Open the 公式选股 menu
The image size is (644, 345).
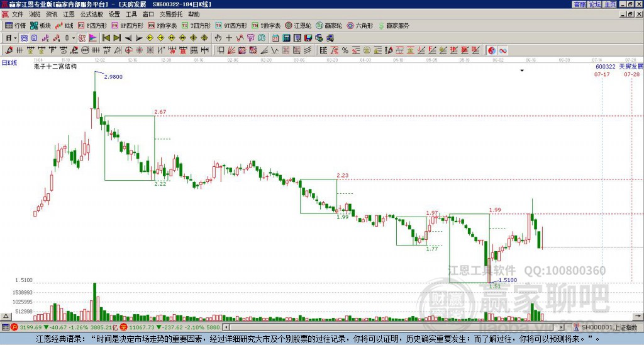tap(92, 14)
